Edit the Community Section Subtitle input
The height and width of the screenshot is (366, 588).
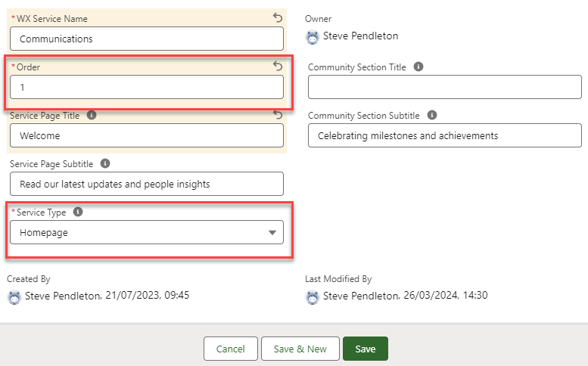pyautogui.click(x=444, y=135)
